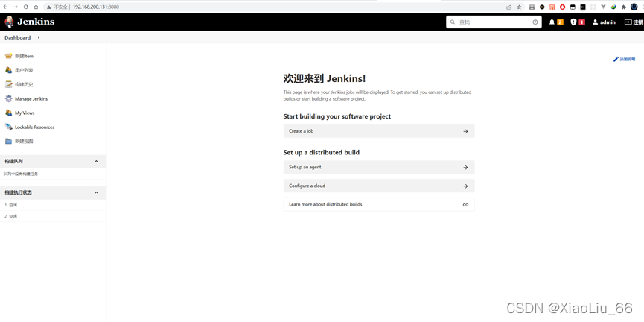
Task: Click the admin user icon
Action: (595, 22)
